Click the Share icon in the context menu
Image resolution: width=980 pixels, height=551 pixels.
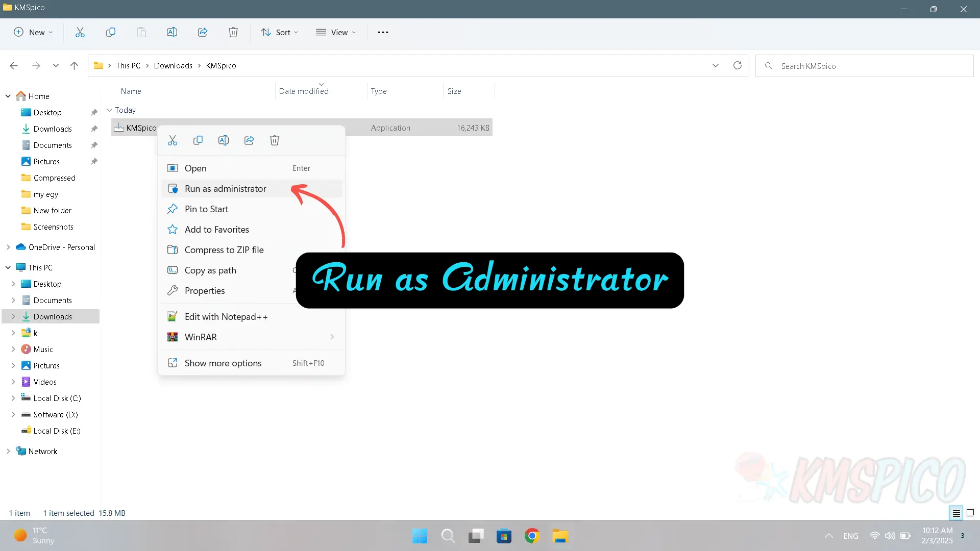tap(249, 140)
